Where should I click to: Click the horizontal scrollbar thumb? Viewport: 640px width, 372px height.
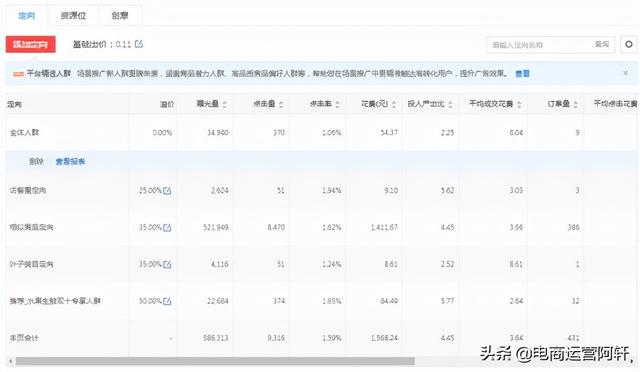click(x=215, y=361)
